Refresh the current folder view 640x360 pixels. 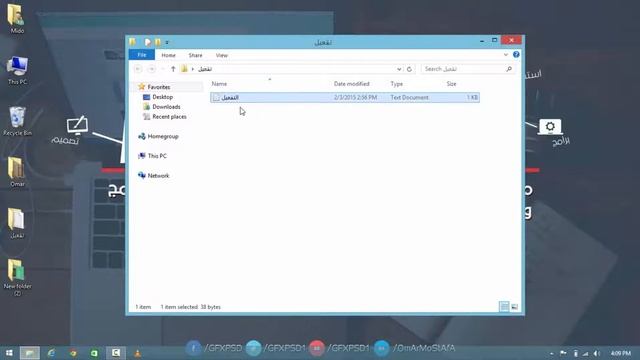(x=409, y=69)
